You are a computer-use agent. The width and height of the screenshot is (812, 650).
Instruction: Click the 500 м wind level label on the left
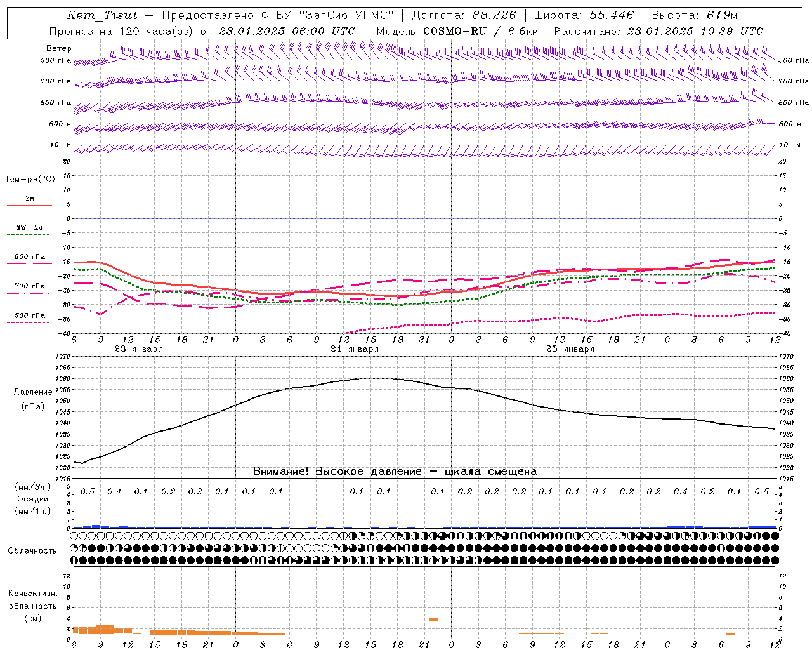pos(60,124)
